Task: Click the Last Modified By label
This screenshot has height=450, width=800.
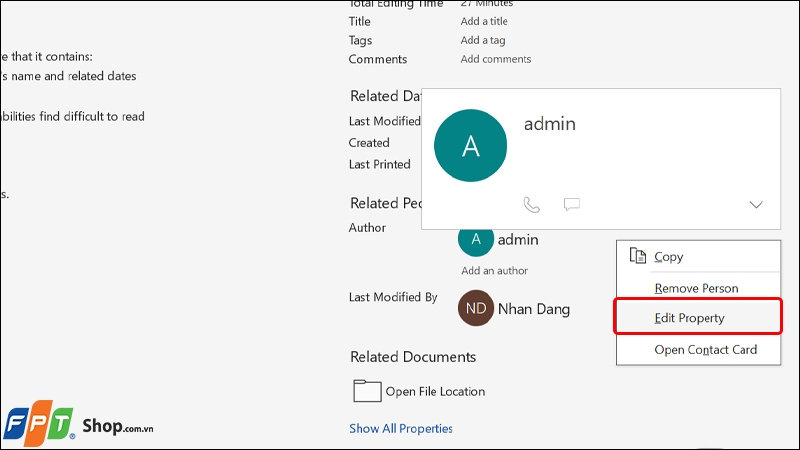Action: [393, 297]
